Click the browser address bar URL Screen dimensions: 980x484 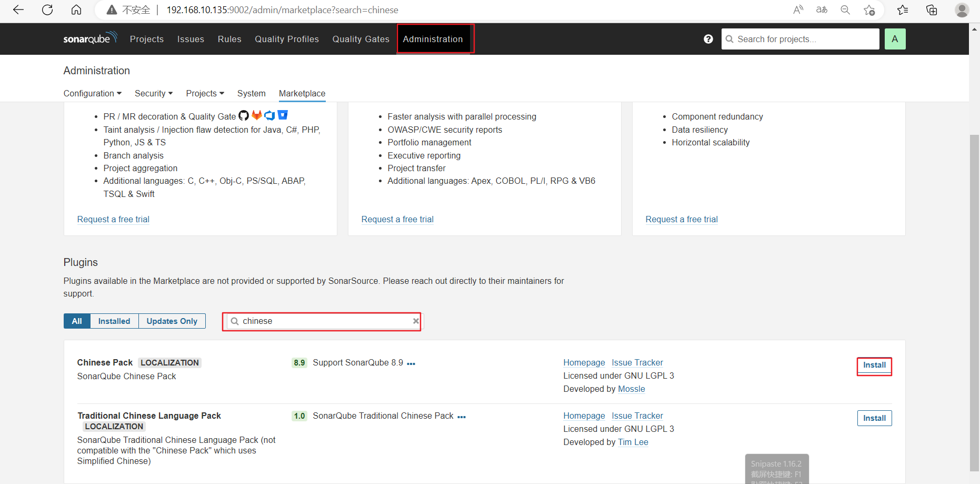tap(282, 10)
